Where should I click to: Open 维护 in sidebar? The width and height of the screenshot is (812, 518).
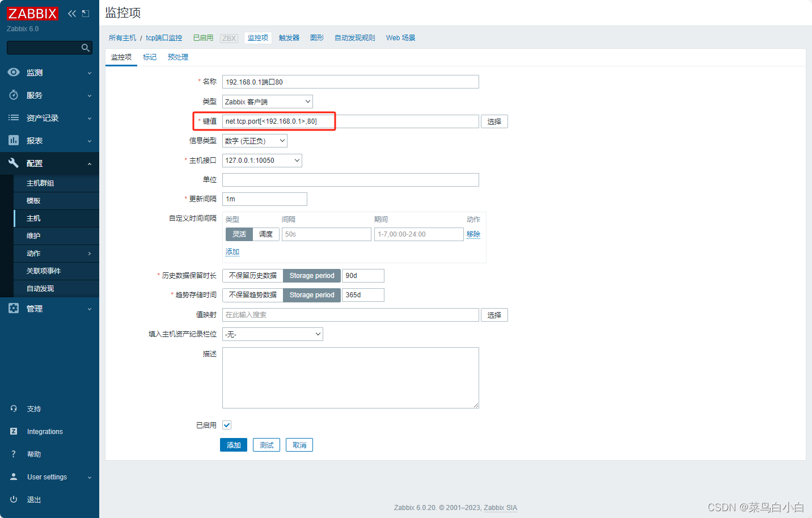click(56, 236)
